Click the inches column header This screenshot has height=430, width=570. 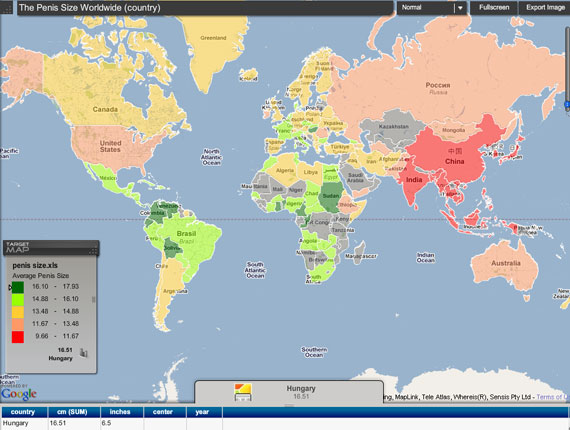coord(121,412)
